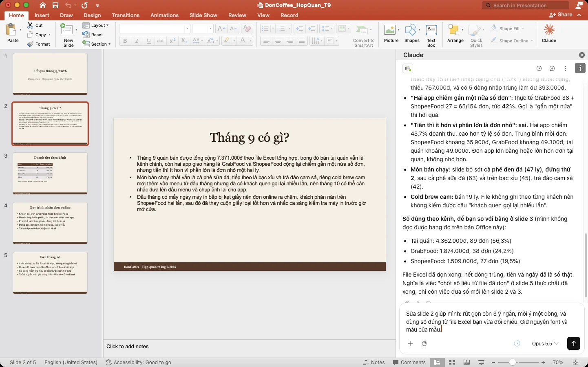The image size is (588, 367).
Task: Click the Home house icon in title bar
Action: [43, 5]
